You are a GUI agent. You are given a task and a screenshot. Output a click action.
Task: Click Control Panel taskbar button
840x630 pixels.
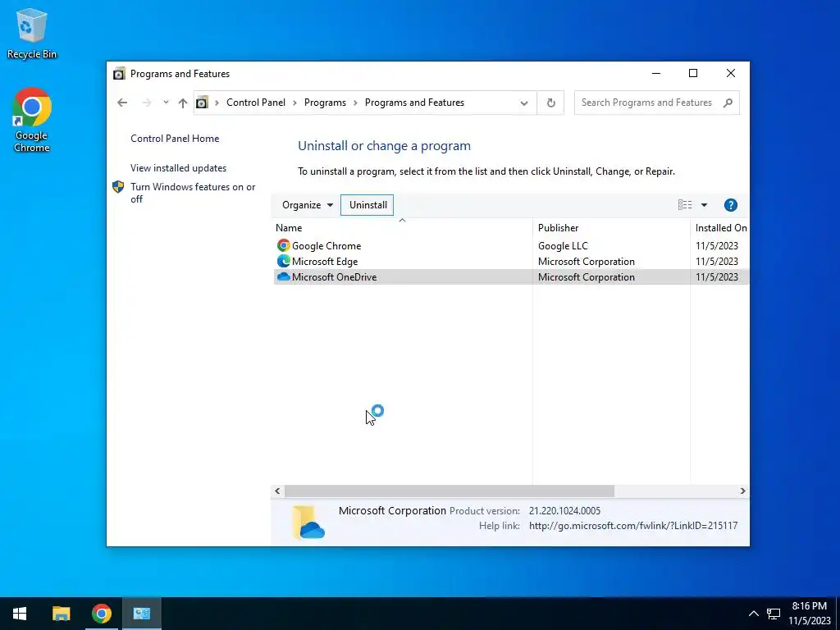pyautogui.click(x=142, y=614)
